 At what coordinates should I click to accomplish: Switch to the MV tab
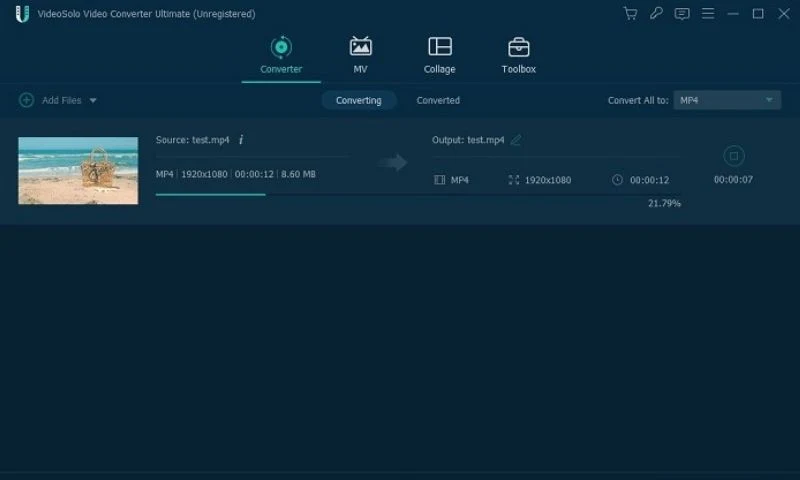coord(360,55)
